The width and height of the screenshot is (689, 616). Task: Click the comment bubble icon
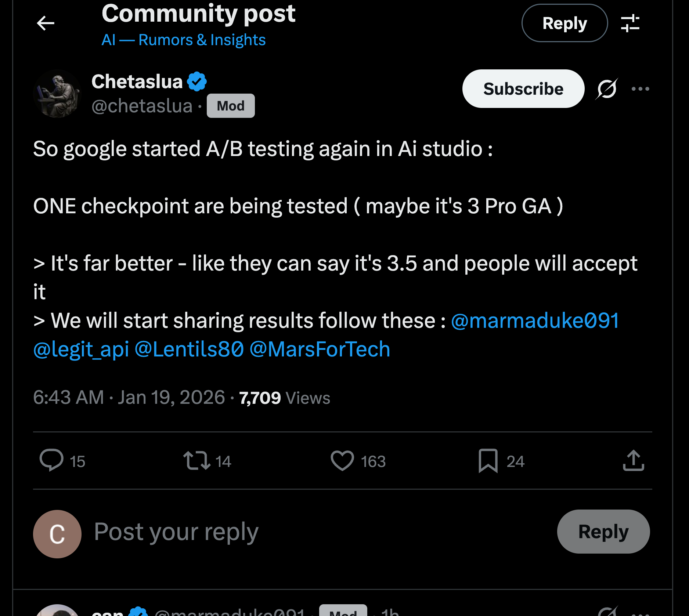point(51,460)
